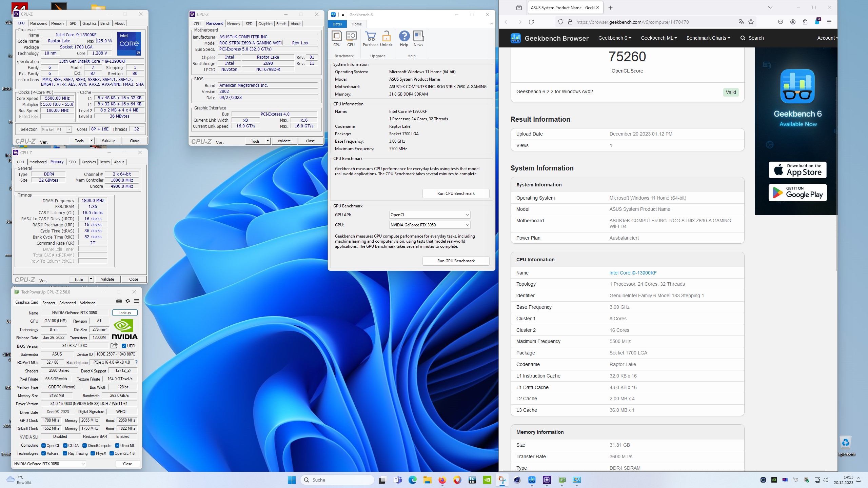Image resolution: width=868 pixels, height=488 pixels.
Task: Click the GPU benchmark icon in Geekbench 6
Action: (351, 39)
